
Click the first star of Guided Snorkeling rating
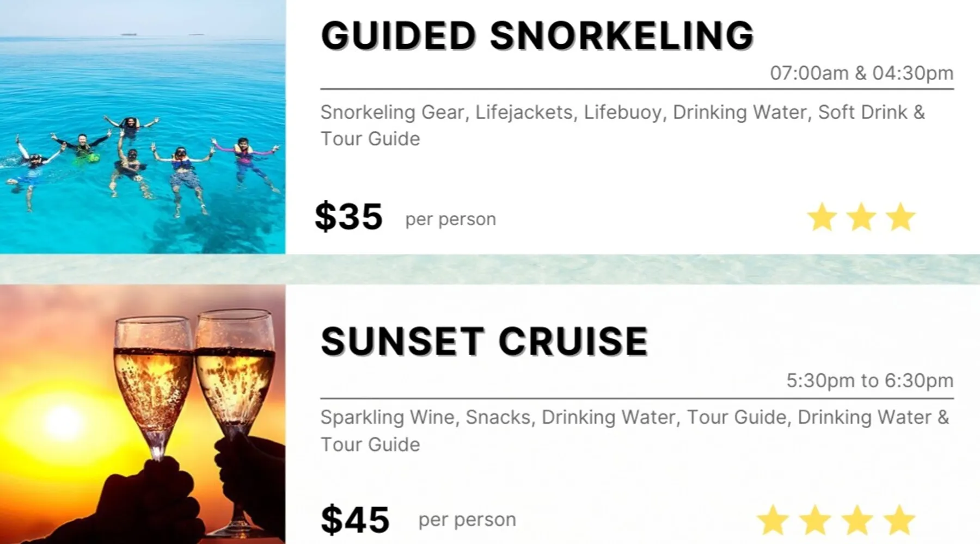click(822, 217)
